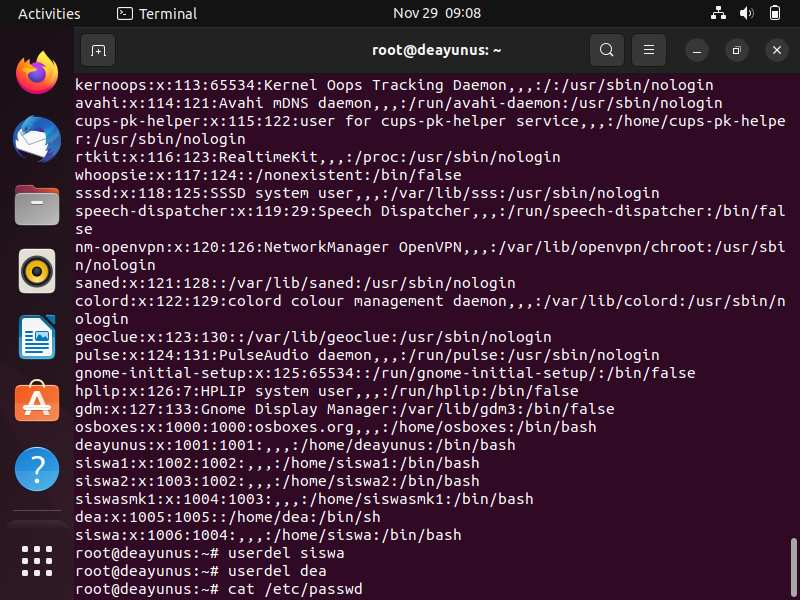This screenshot has height=600, width=800.
Task: Click the cat /etc/passwd command line
Action: [219, 589]
